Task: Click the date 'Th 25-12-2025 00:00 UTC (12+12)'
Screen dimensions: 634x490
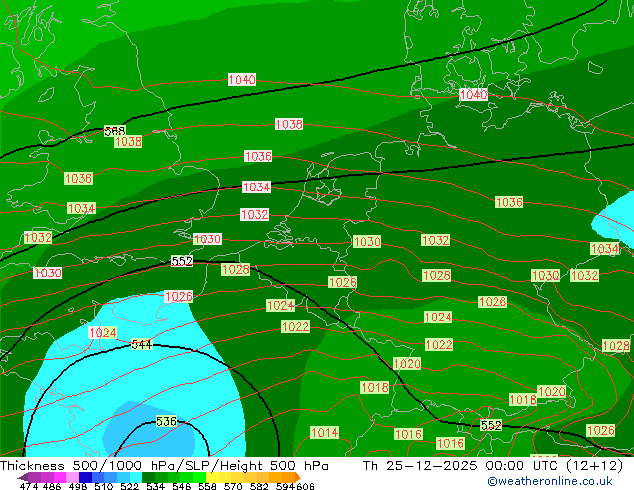Action: coord(493,466)
